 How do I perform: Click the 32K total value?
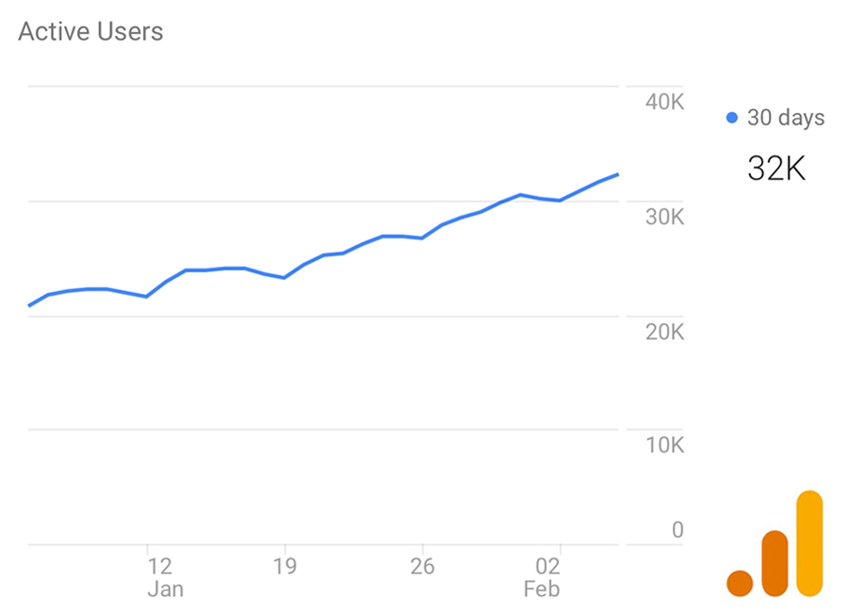click(776, 169)
